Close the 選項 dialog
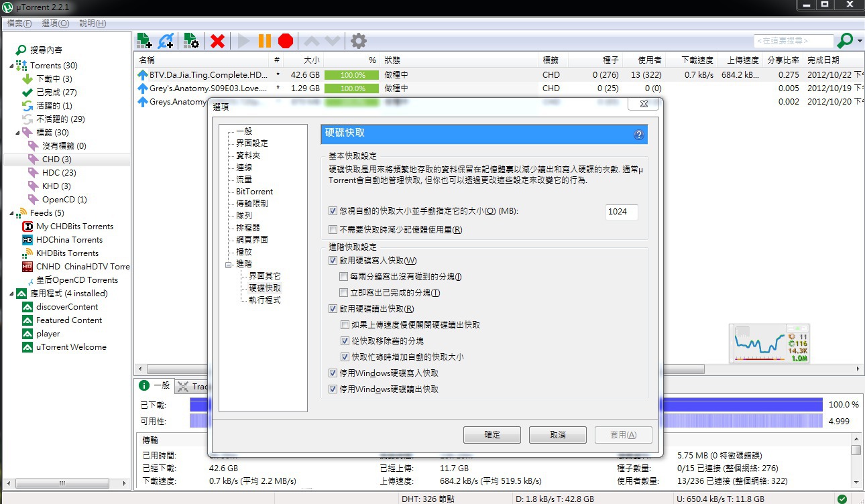The width and height of the screenshot is (865, 504). 644,105
